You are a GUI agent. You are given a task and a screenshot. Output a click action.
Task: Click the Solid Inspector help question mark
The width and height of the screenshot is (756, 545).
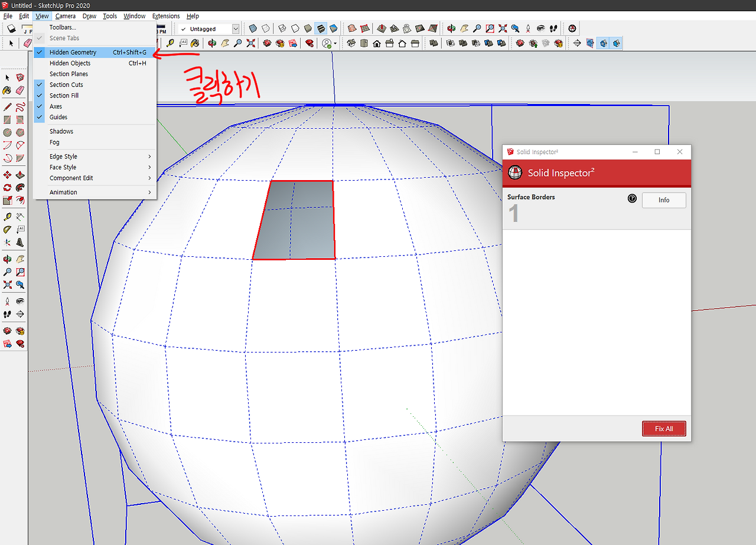click(x=632, y=198)
